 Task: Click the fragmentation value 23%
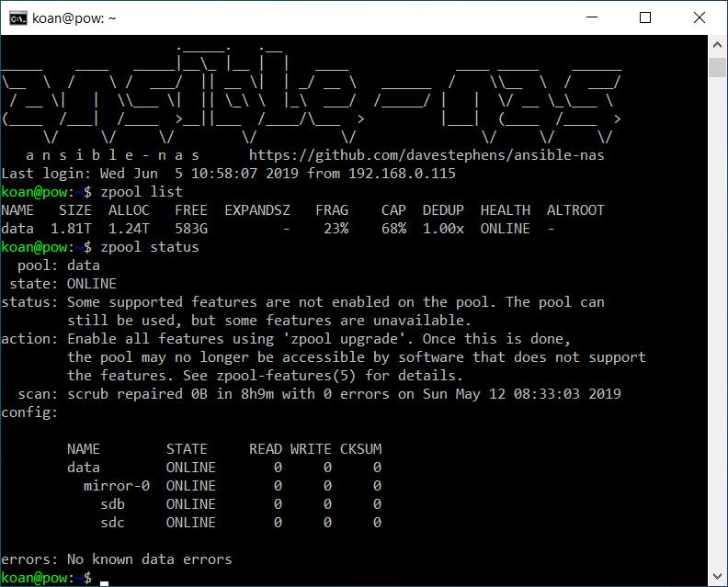tap(336, 229)
